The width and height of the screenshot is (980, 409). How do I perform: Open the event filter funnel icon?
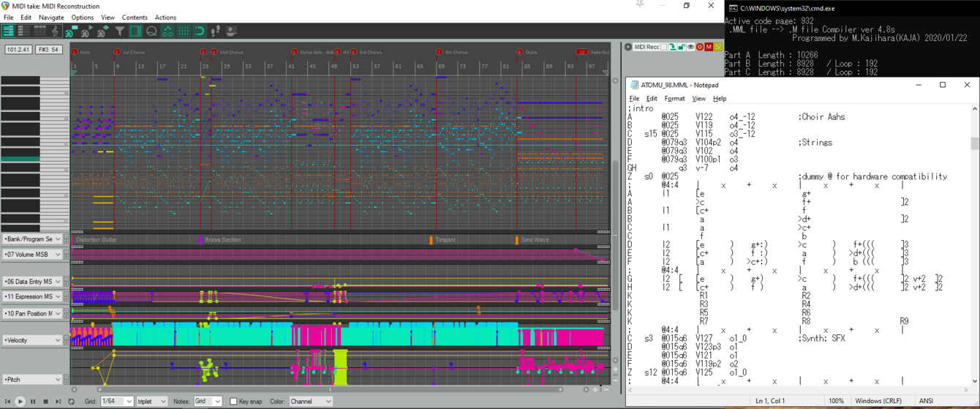119,31
